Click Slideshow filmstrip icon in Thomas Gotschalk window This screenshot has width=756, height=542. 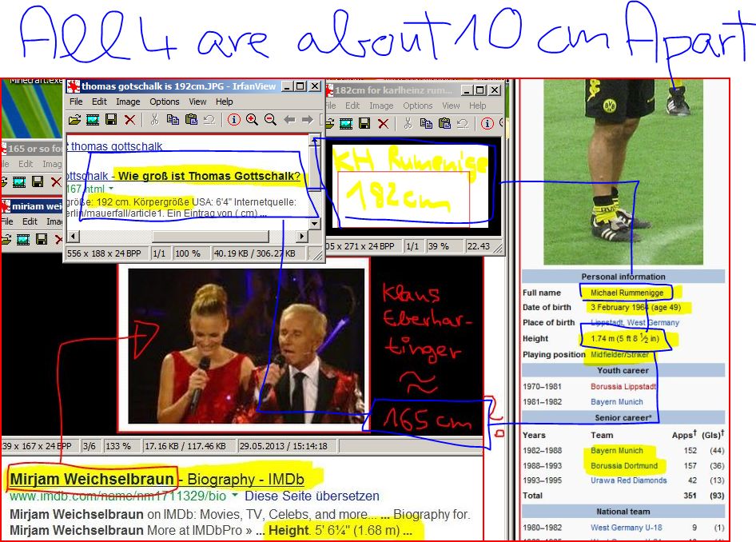[93, 120]
